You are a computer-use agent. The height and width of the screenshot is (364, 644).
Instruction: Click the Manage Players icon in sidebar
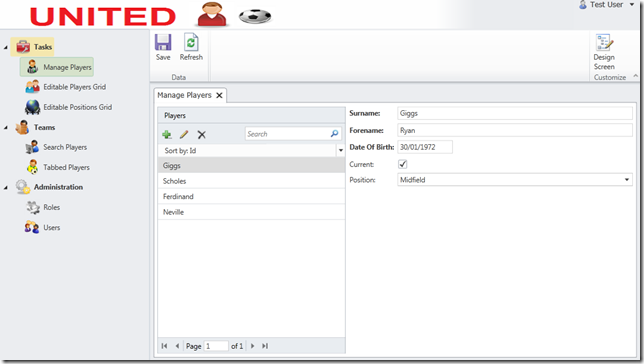(32, 67)
